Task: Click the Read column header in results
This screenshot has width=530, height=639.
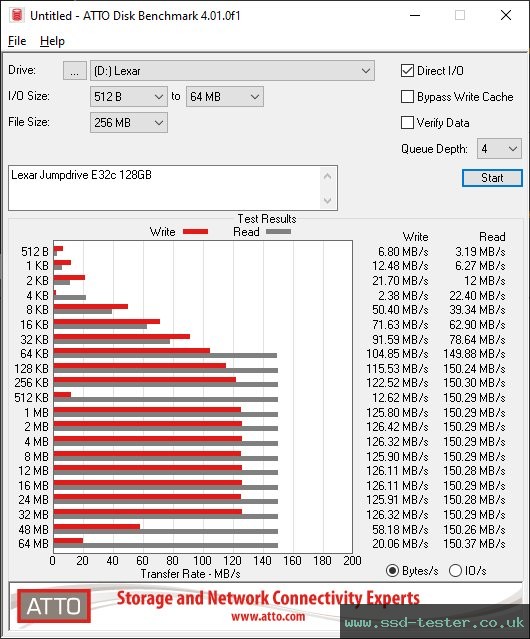Action: coord(492,237)
